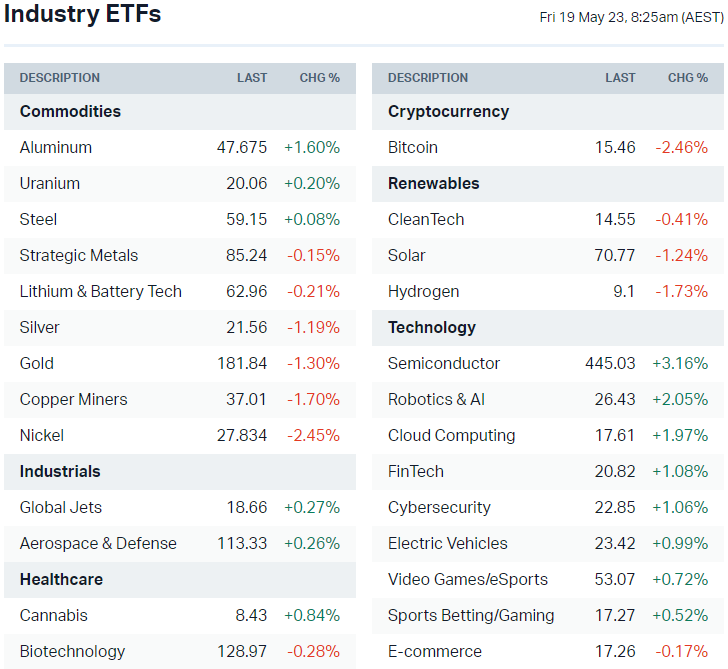Open the Cannabis ETF row
Screen dimensions: 728x669
point(54,615)
